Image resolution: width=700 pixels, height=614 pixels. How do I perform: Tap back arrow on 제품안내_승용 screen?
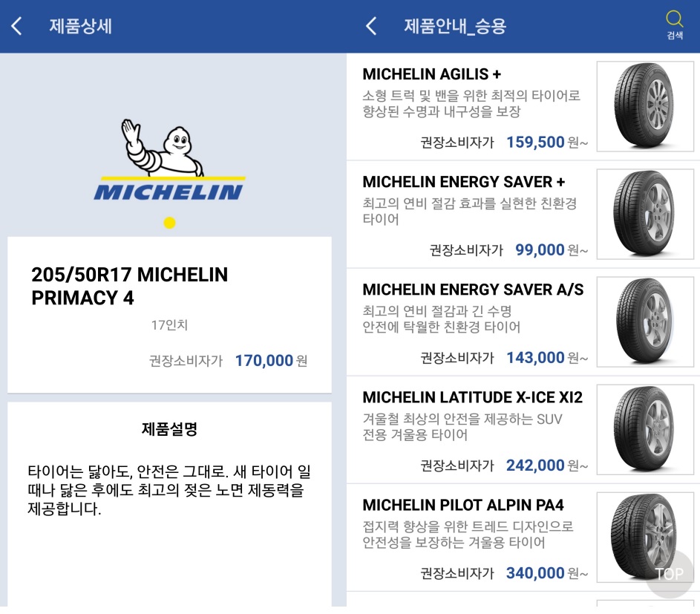click(x=371, y=27)
